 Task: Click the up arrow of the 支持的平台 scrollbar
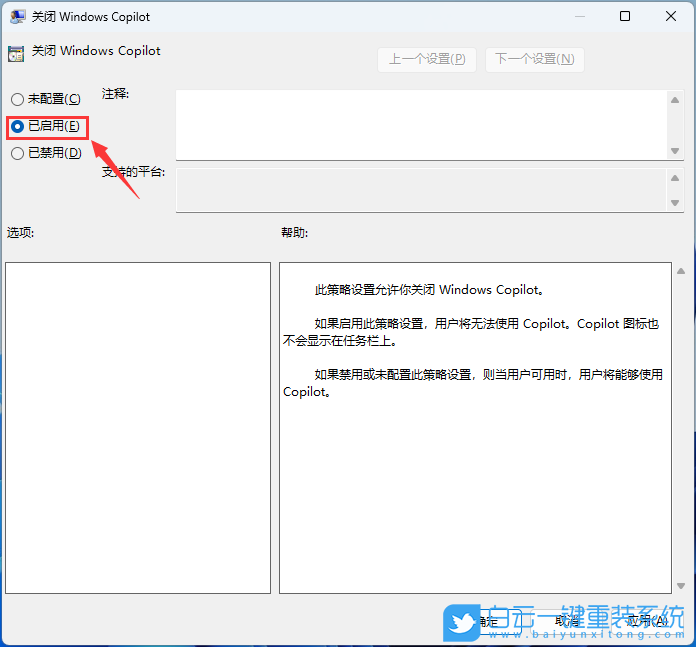click(675, 178)
